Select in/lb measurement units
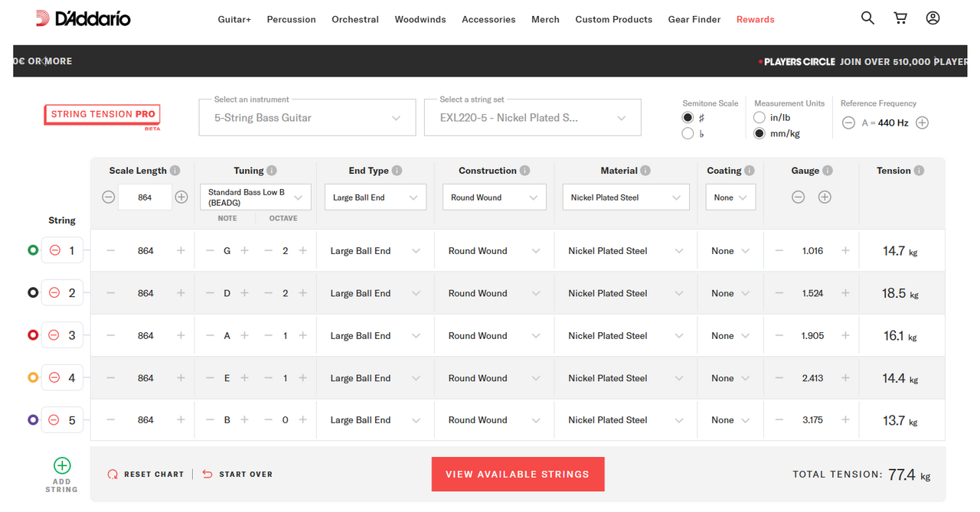The height and width of the screenshot is (512, 980). [x=759, y=117]
